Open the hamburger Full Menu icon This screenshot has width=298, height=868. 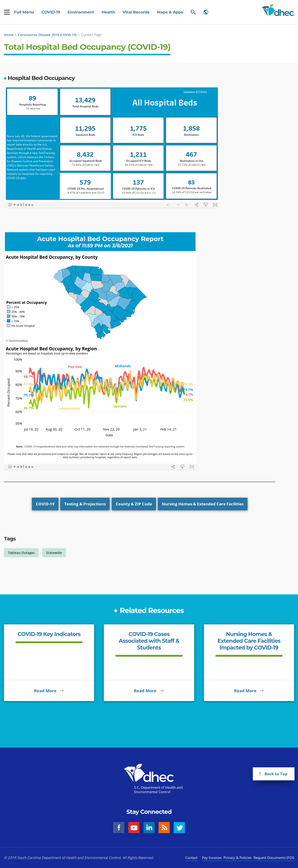7,12
